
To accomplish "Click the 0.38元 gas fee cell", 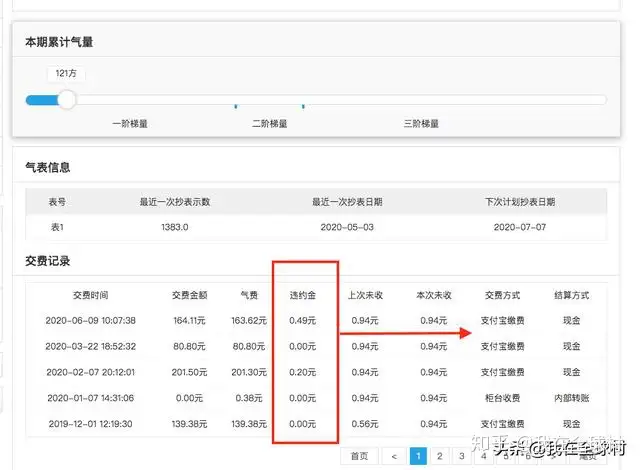I will click(249, 398).
